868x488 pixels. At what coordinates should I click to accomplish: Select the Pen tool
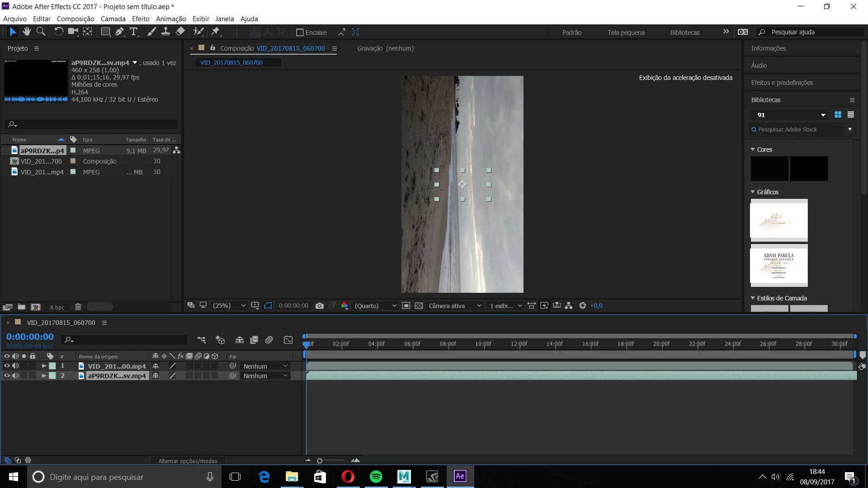[119, 32]
